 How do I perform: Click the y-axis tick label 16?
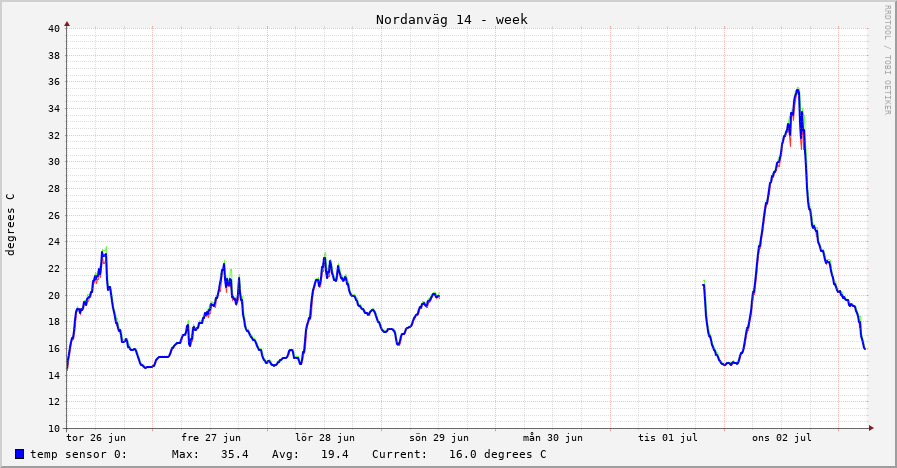(x=54, y=349)
